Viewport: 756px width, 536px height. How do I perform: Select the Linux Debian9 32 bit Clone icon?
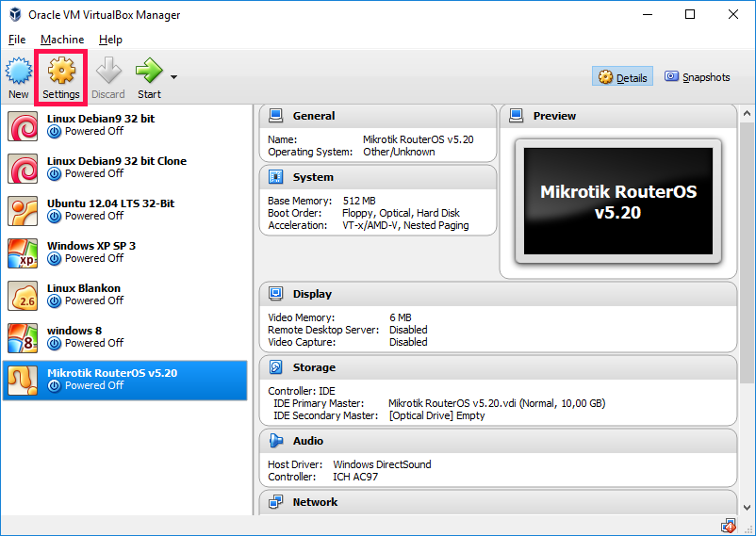pyautogui.click(x=23, y=169)
